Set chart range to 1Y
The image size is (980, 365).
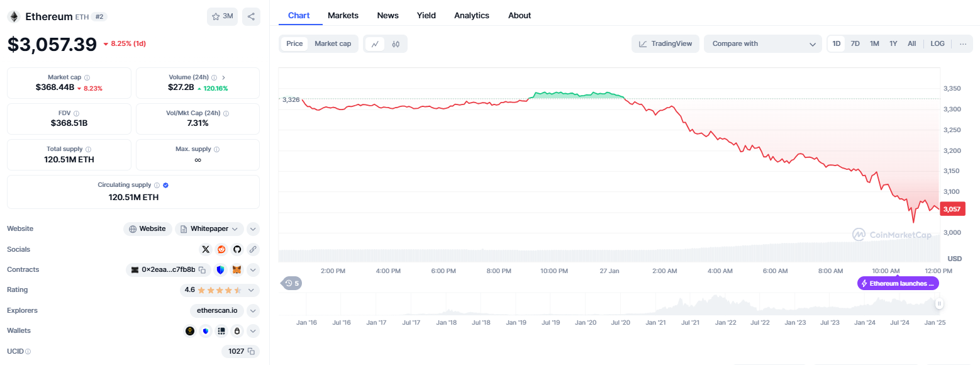point(893,43)
